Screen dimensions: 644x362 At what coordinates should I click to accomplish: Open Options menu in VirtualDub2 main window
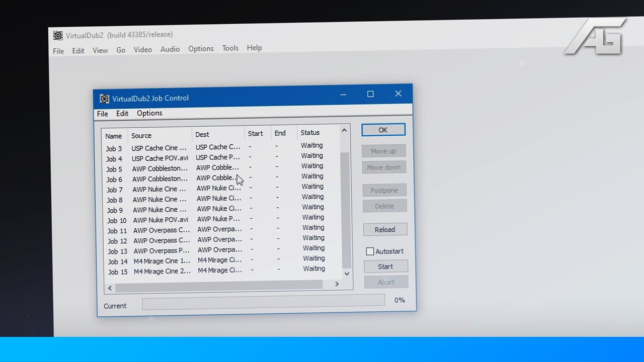tap(201, 49)
